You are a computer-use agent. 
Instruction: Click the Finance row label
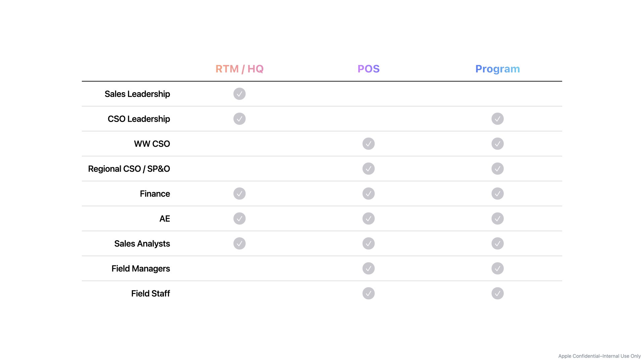[x=155, y=194]
